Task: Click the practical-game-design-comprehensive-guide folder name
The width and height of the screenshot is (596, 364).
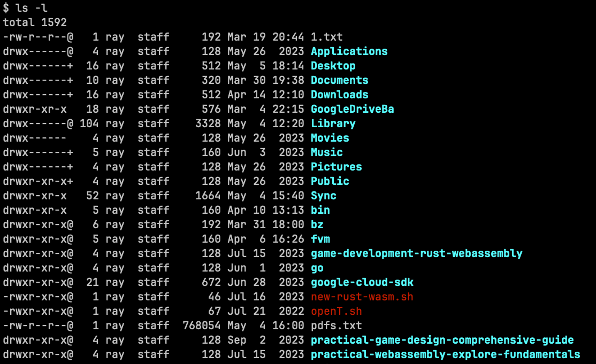Action: click(442, 340)
